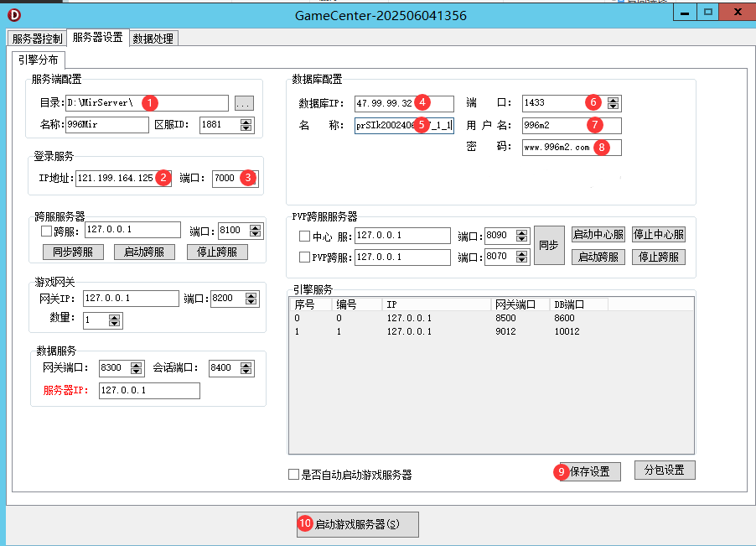Tick the 中心服 checkbox
This screenshot has width=756, height=546.
click(305, 236)
